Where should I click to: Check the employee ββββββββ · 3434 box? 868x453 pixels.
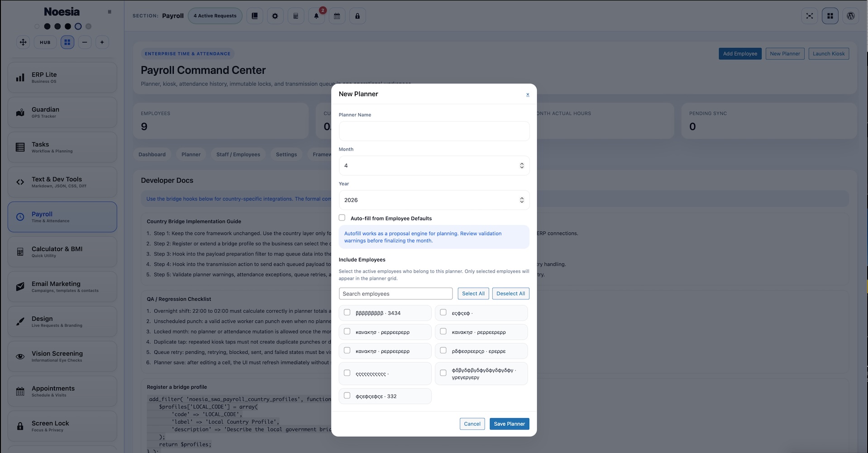[347, 313]
